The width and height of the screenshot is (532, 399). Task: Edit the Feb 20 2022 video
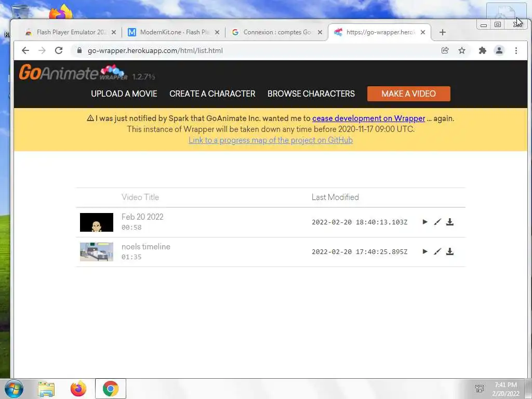[x=437, y=222]
